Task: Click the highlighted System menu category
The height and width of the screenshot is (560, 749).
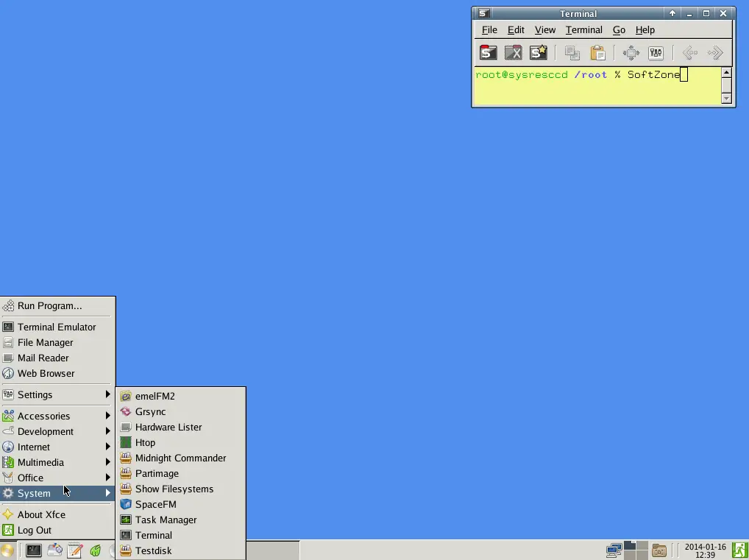Action: point(57,493)
